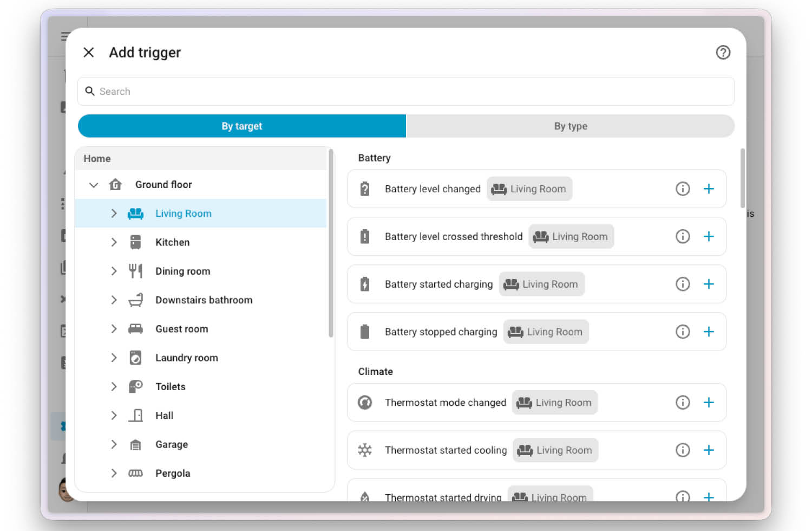This screenshot has height=531, width=812.
Task: Select Laundry room in the tree
Action: pyautogui.click(x=187, y=358)
